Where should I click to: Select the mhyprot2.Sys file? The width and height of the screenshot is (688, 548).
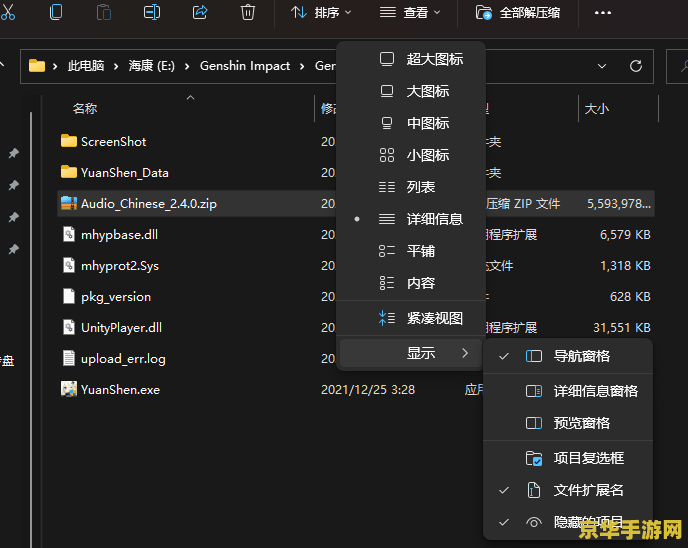tap(120, 266)
